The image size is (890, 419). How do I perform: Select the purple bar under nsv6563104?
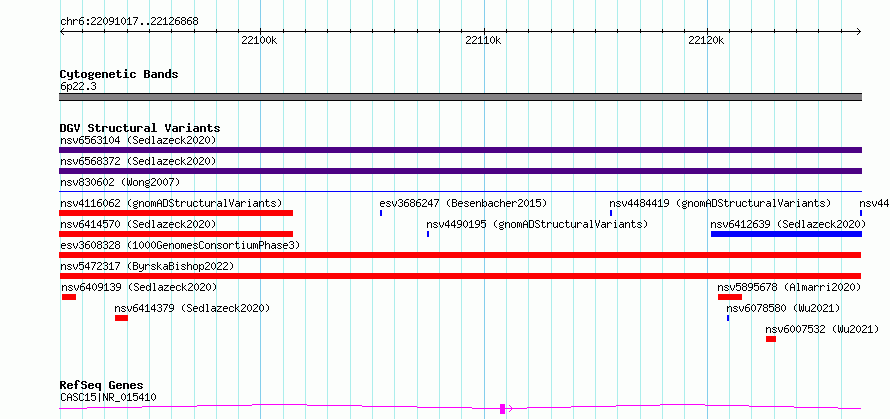coord(460,150)
